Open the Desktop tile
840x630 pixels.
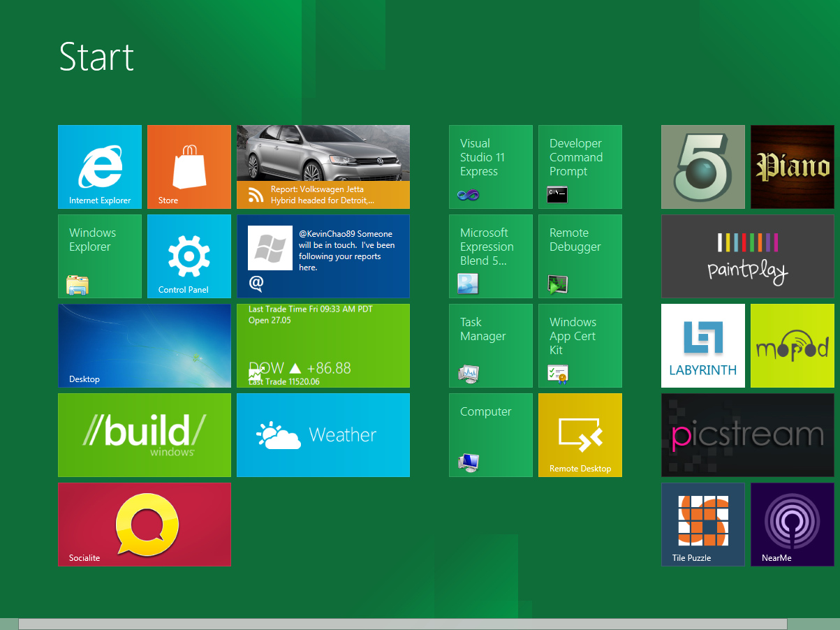pos(145,346)
